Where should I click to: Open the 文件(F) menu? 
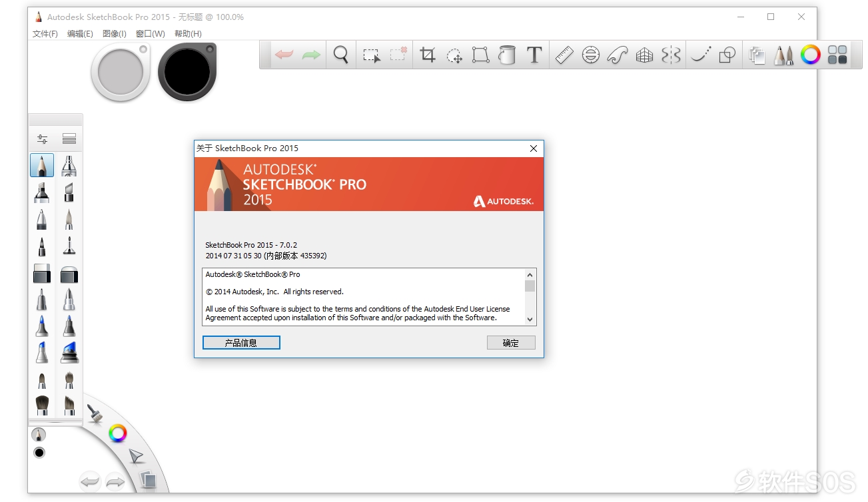click(x=45, y=33)
